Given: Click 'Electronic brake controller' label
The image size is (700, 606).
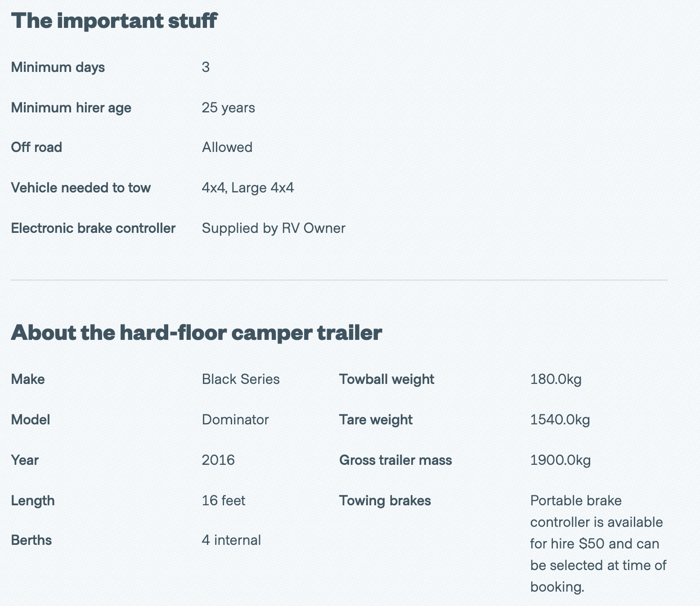Looking at the screenshot, I should 93,228.
